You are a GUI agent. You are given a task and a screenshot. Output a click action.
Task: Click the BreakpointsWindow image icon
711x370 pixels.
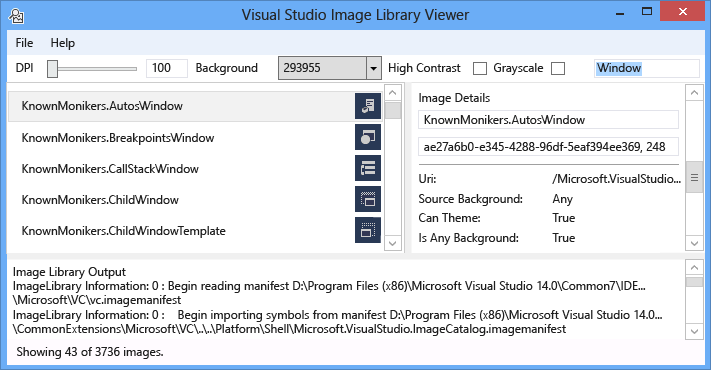pos(368,137)
